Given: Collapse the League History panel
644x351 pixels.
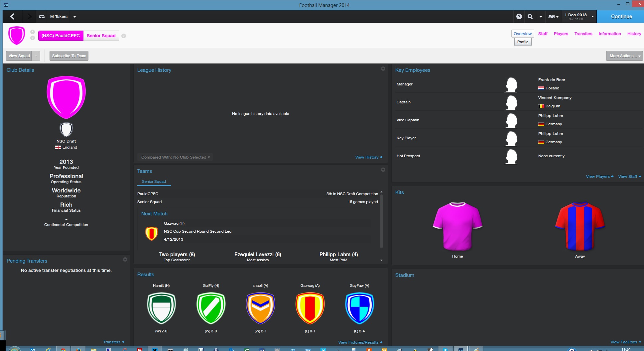Looking at the screenshot, I should pyautogui.click(x=383, y=68).
